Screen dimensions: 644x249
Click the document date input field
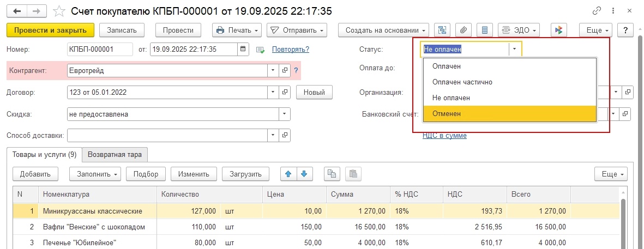coord(194,49)
